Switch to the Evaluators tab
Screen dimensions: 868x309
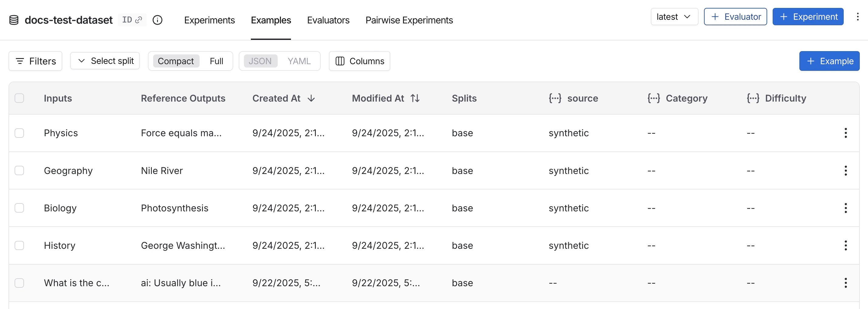pyautogui.click(x=328, y=20)
